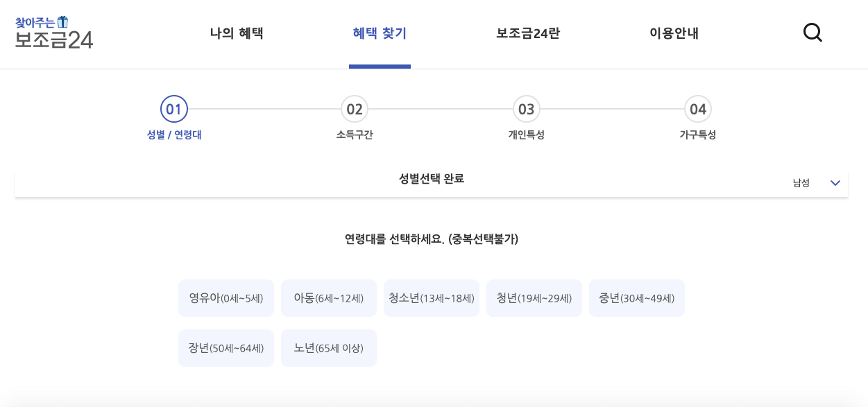
Task: Pick the 장년(50세~64세) age group
Action: 225,347
